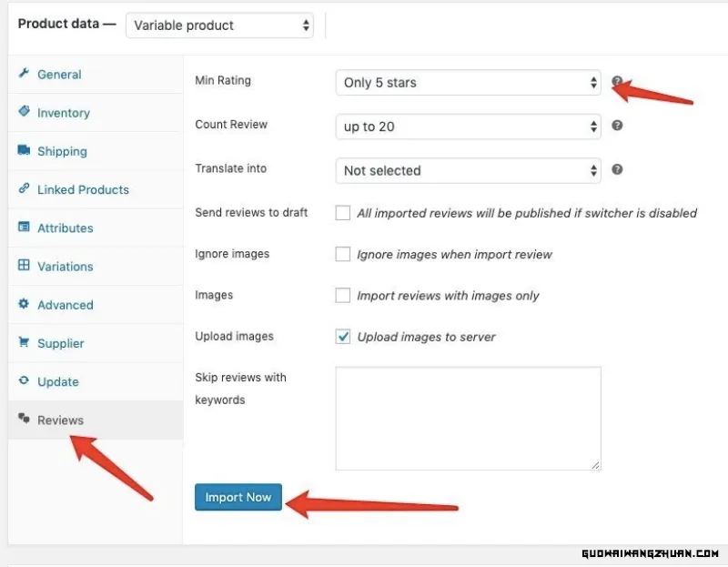
Task: Enable Send reviews to draft checkbox
Action: click(x=343, y=213)
